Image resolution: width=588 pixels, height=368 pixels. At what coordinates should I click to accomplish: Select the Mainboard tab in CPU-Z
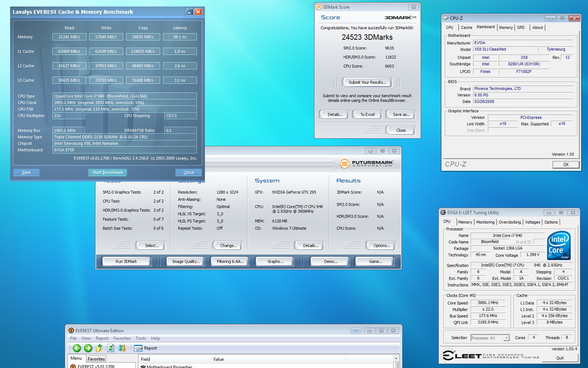[x=485, y=27]
